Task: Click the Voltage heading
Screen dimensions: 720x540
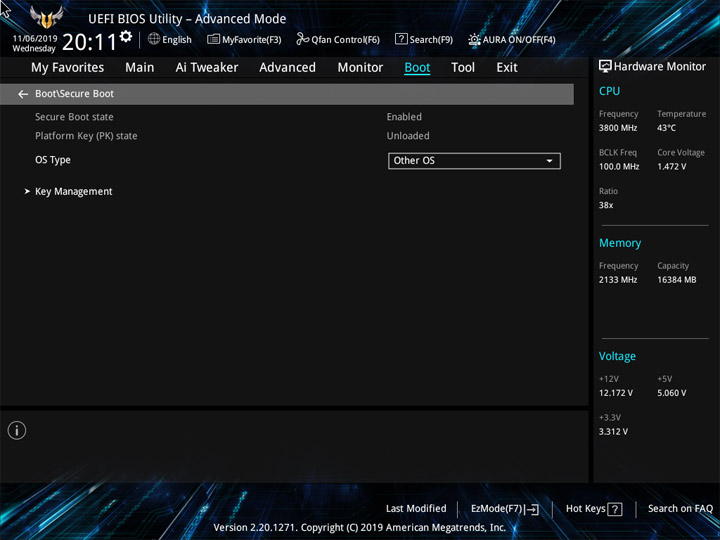Action: [617, 356]
